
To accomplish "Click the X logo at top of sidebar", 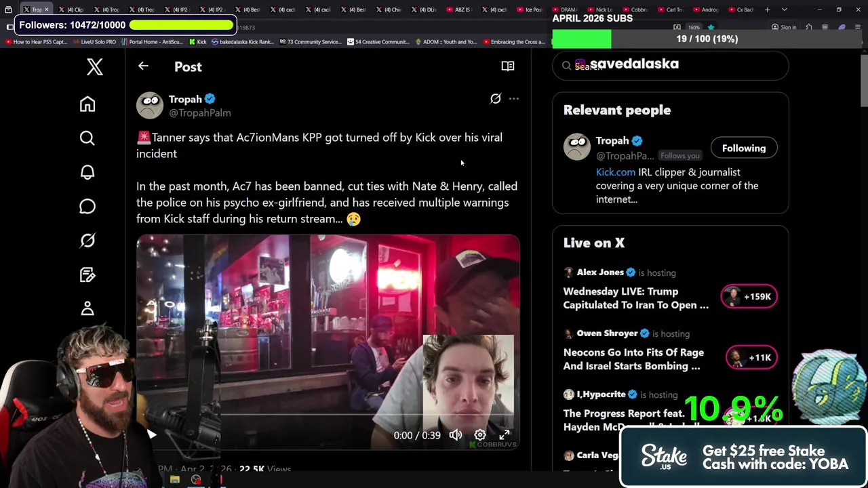I will 95,66.
